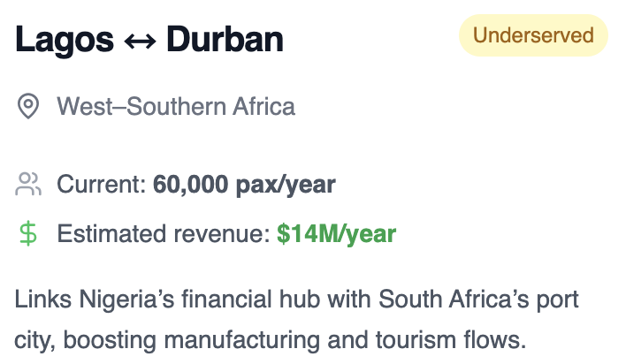Viewport: 626px width, 364px height.
Task: Click the green dollar sign icon
Action: point(28,234)
